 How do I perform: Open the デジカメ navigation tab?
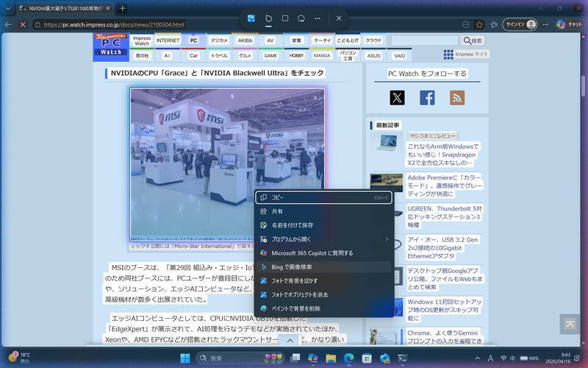(219, 40)
